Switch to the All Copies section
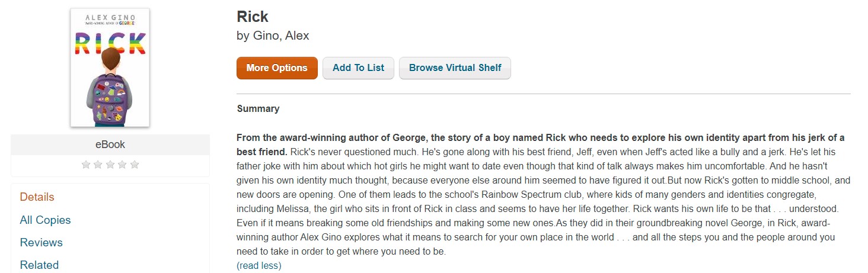The height and width of the screenshot is (273, 868). point(45,220)
